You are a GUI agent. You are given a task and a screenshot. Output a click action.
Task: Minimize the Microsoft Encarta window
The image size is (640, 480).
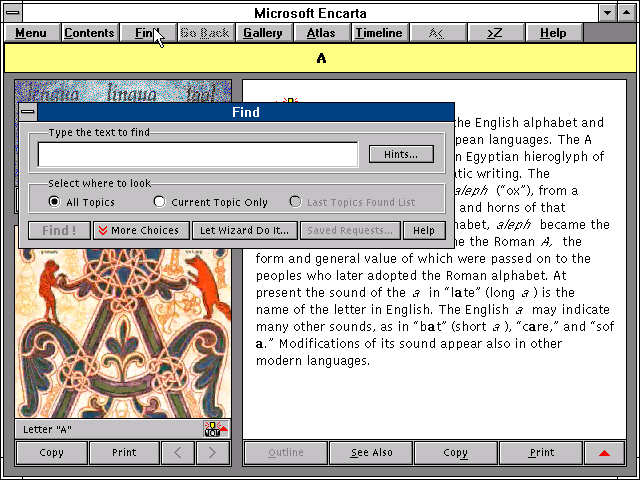[x=607, y=12]
